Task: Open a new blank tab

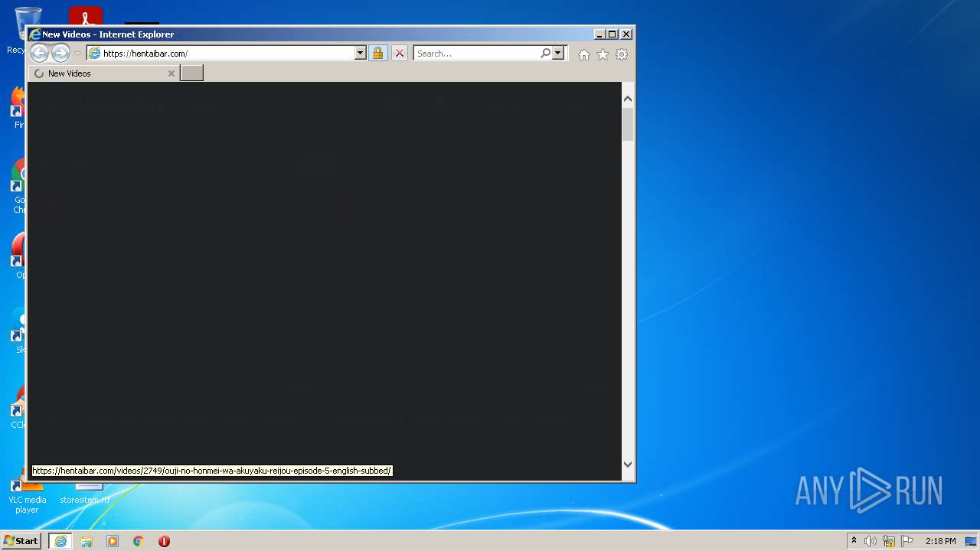Action: click(191, 73)
